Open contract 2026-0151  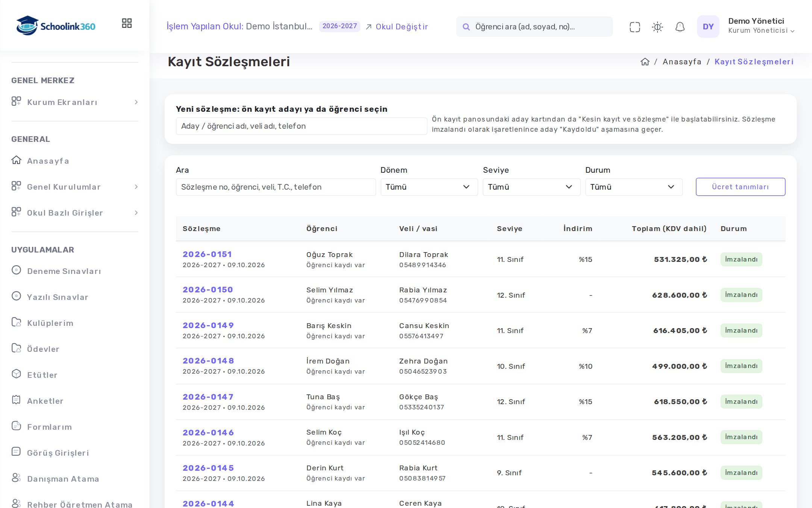(x=207, y=254)
